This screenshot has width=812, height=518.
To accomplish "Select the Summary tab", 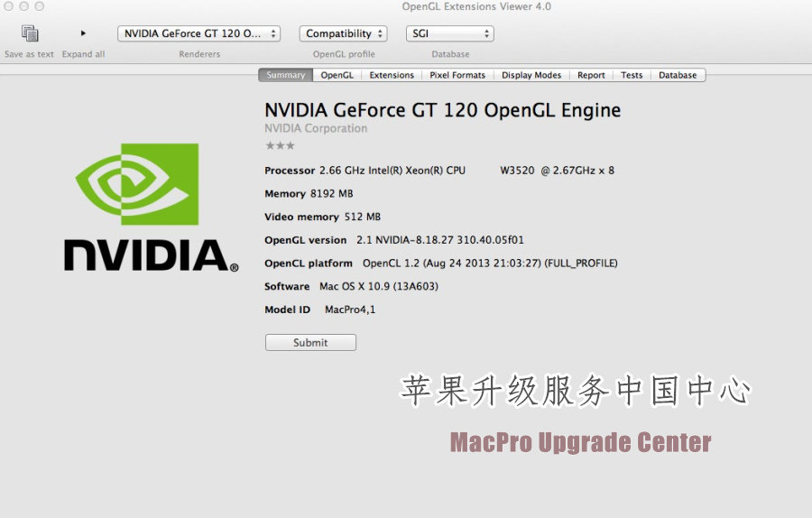I will pyautogui.click(x=285, y=75).
